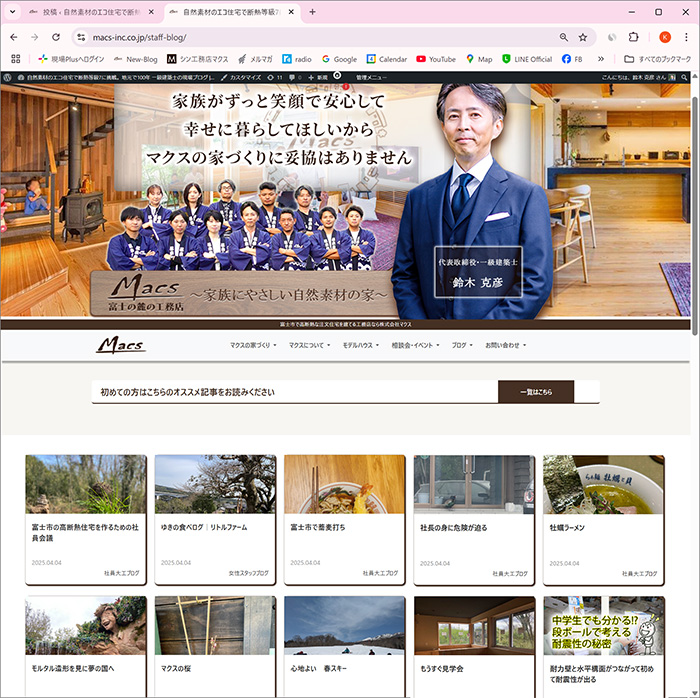700x698 pixels.
Task: Open the 現場Plusへログイン bookmark
Action: [x=71, y=59]
